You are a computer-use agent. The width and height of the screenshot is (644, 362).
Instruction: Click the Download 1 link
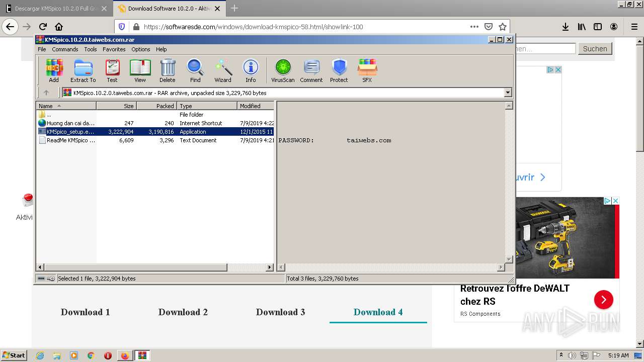tap(86, 312)
